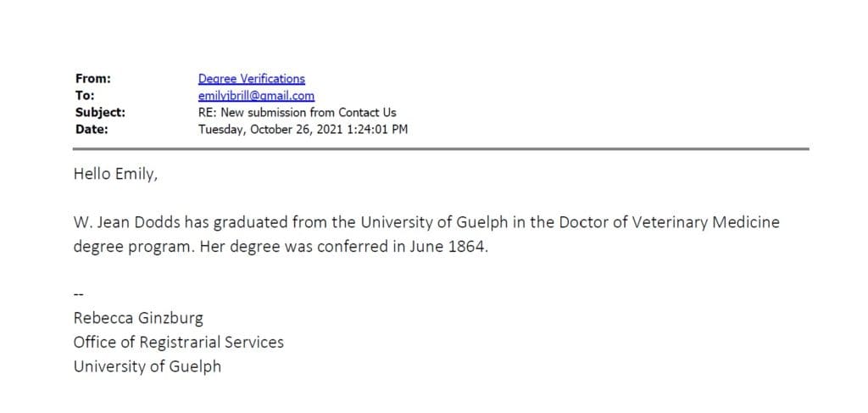The height and width of the screenshot is (413, 868).
Task: Click the Subject: header label
Action: 100,113
